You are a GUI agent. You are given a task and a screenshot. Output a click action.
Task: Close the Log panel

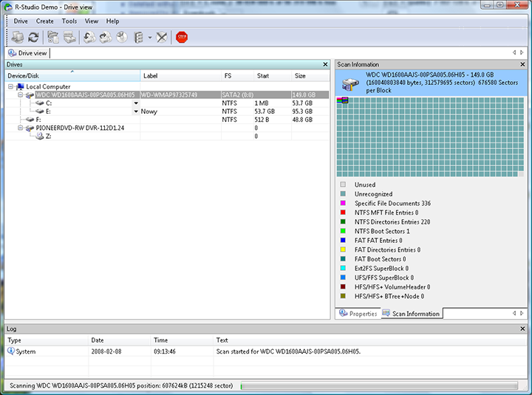[x=522, y=329]
